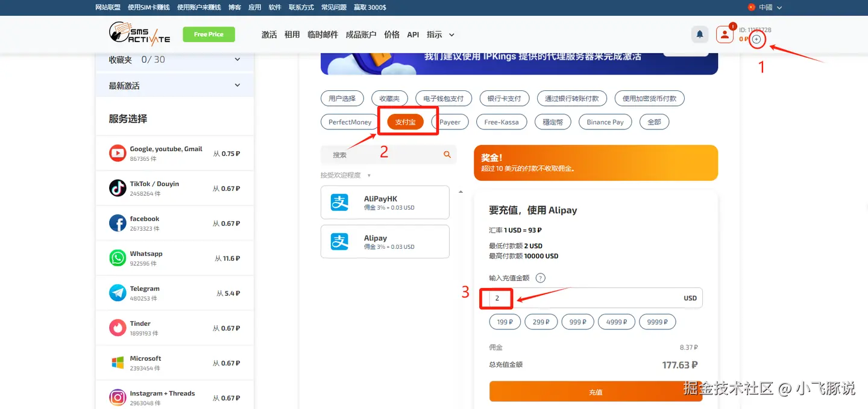Open the 成品账户 menu item
Screen dimensions: 868x409
click(361, 34)
